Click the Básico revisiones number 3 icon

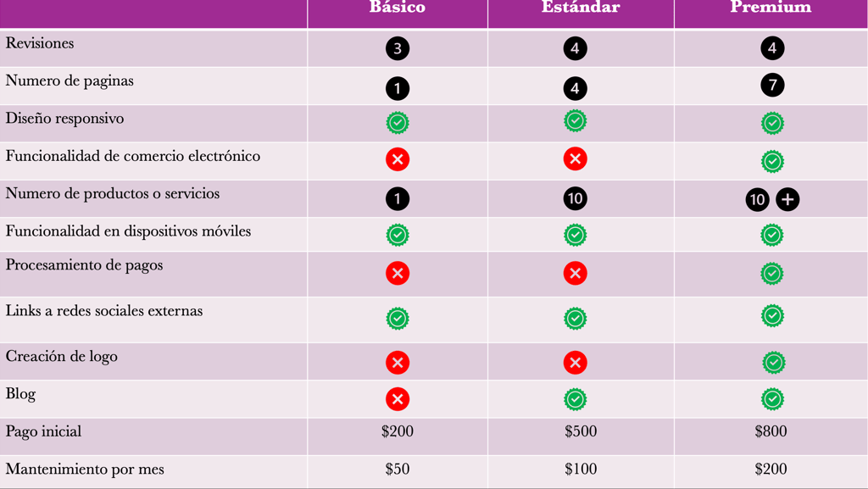click(398, 48)
